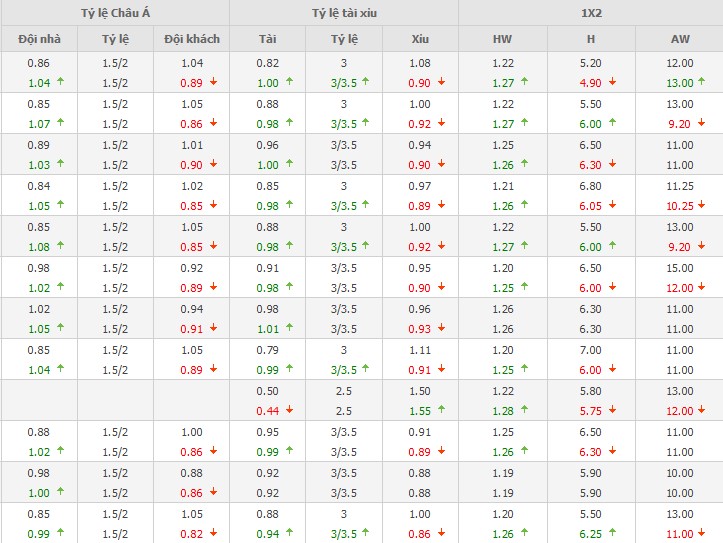This screenshot has height=543, width=723.
Task: Open the Tỷ lệ Châu Á header section
Action: pyautogui.click(x=114, y=13)
